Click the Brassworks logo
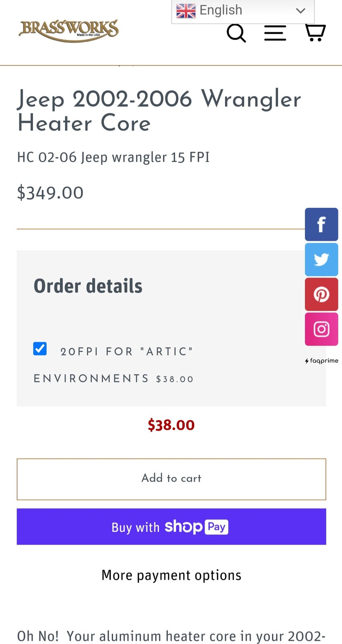The height and width of the screenshot is (644, 342). 69,30
